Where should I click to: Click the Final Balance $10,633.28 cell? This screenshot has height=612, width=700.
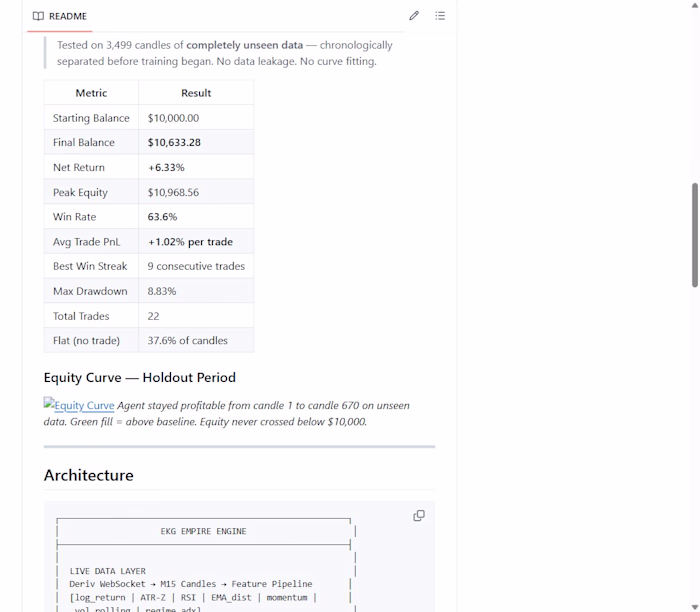pos(196,142)
